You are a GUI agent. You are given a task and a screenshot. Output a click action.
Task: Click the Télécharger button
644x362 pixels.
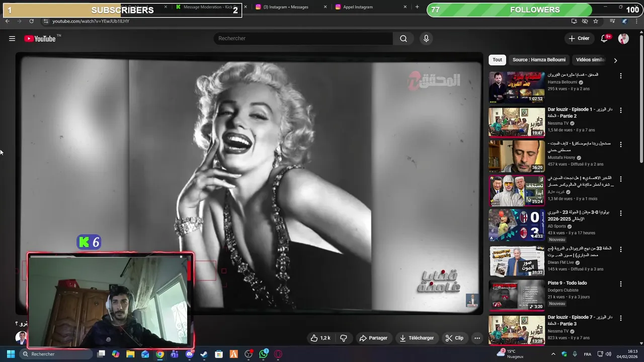(x=417, y=338)
